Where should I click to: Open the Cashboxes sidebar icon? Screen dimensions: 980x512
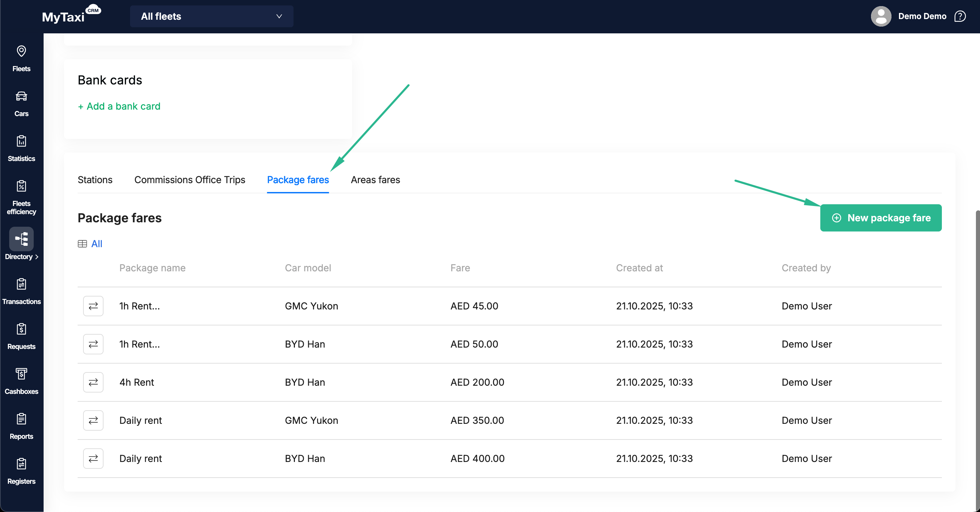(21, 374)
